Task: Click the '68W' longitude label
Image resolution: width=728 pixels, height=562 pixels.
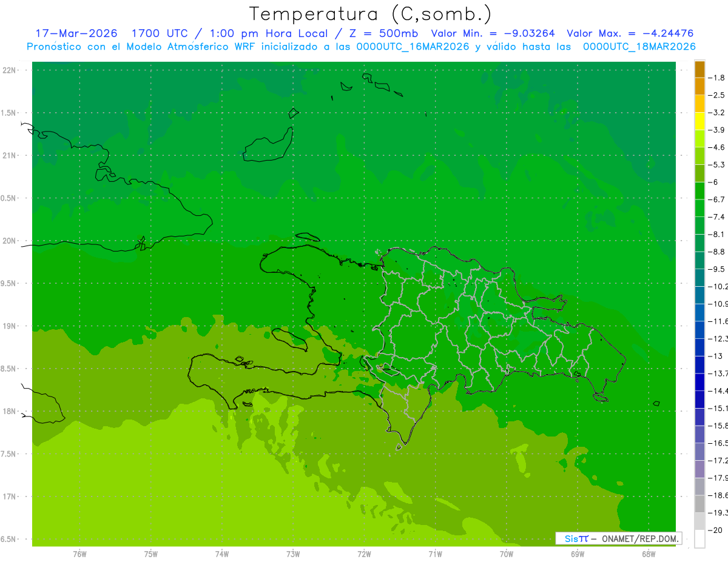Action: (x=649, y=554)
